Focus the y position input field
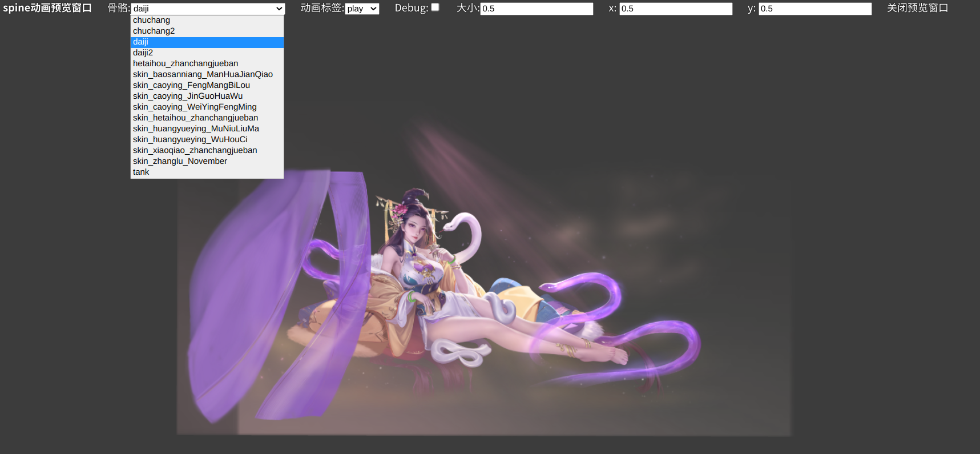The width and height of the screenshot is (980, 454). pos(815,9)
